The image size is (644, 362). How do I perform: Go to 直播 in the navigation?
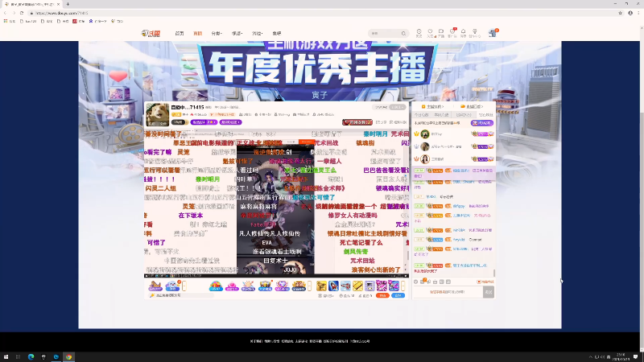197,33
